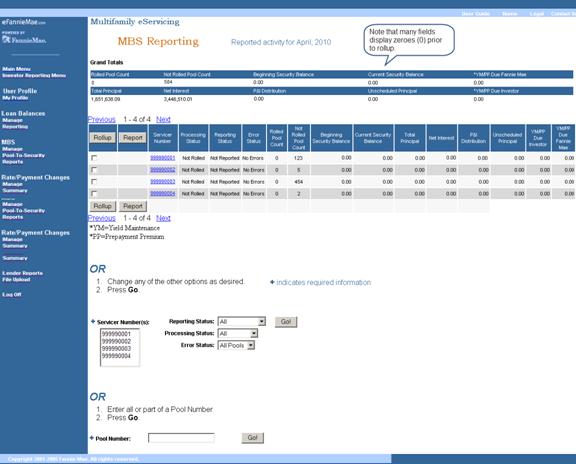Click Go! next to Pool Number field
576x464 pixels.
point(253,438)
